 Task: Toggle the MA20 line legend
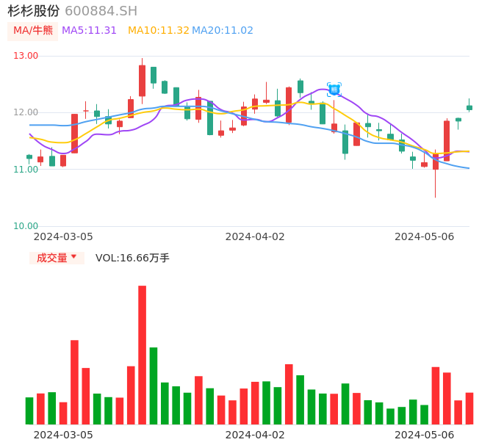(223, 31)
